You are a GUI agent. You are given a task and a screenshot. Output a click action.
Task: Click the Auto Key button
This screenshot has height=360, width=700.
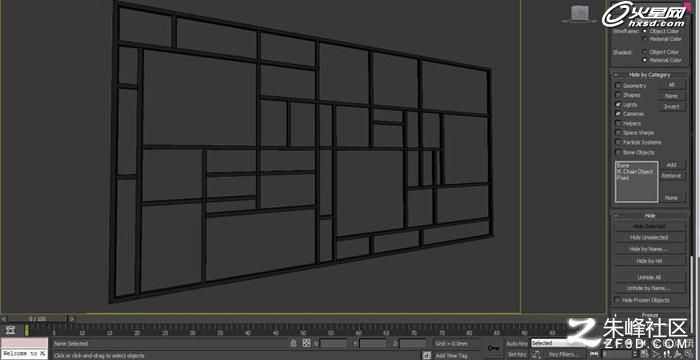tap(517, 343)
